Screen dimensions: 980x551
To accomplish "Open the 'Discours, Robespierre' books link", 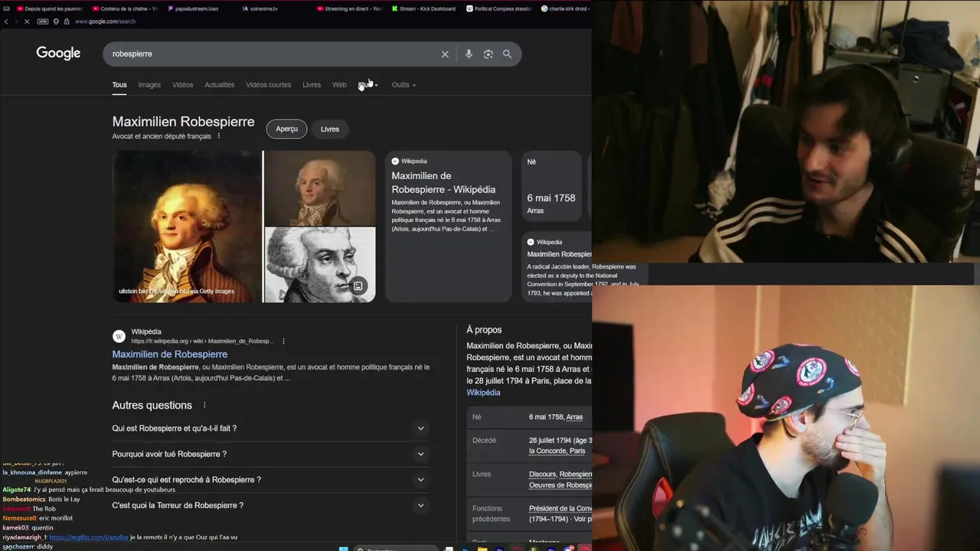I will tap(560, 474).
